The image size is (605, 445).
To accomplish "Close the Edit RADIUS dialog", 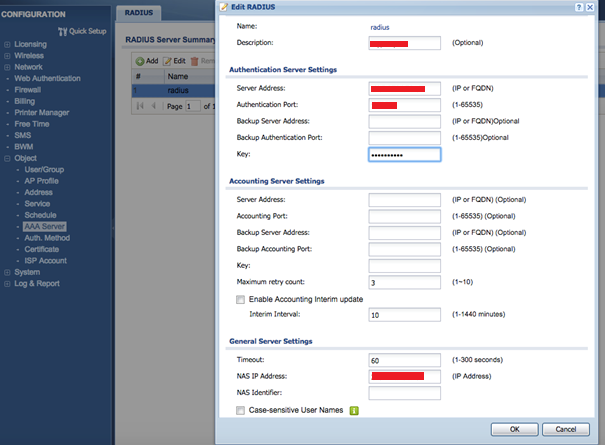I will point(593,8).
